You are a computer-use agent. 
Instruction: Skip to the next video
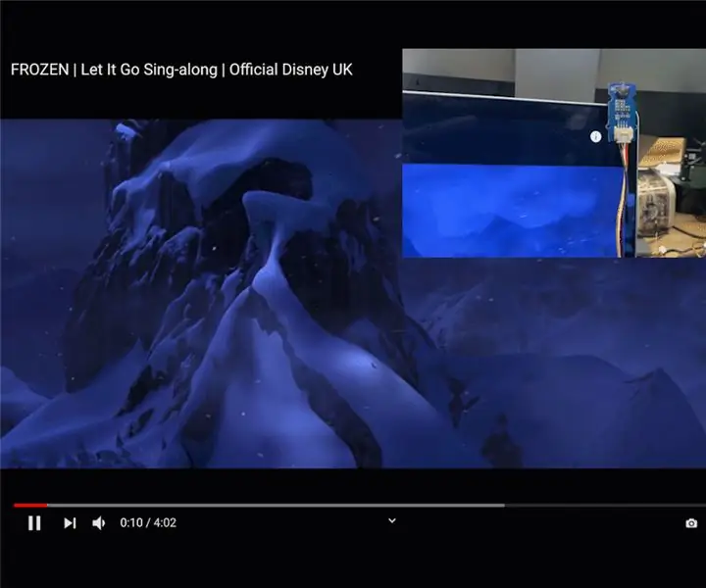(x=70, y=523)
